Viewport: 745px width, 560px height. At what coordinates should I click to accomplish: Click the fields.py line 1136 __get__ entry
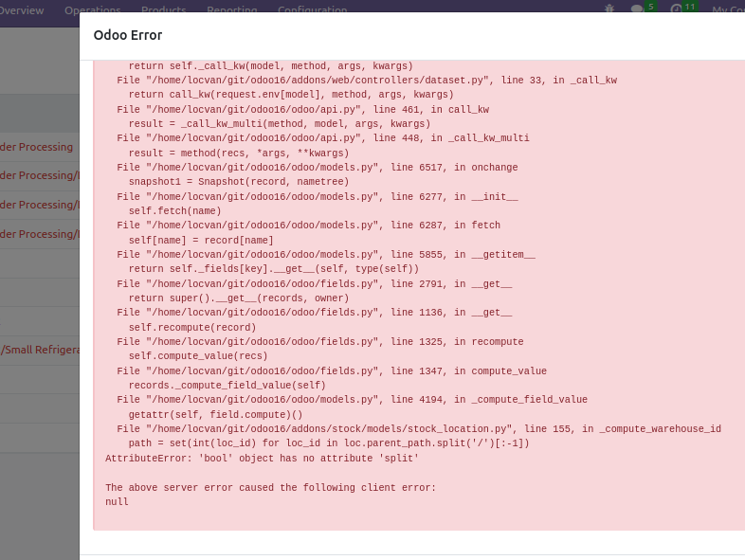click(315, 313)
